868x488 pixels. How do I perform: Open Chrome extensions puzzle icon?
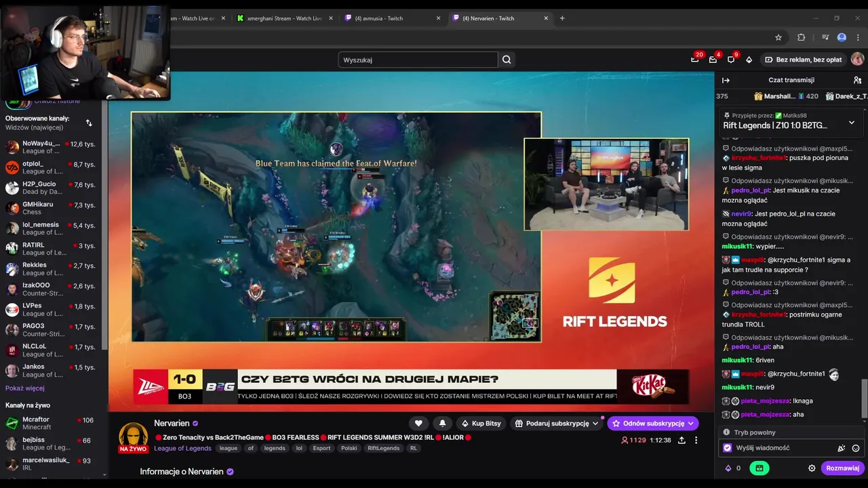click(x=802, y=37)
